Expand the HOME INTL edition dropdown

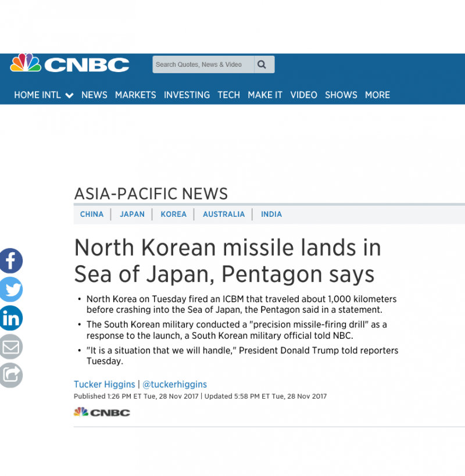[x=44, y=95]
